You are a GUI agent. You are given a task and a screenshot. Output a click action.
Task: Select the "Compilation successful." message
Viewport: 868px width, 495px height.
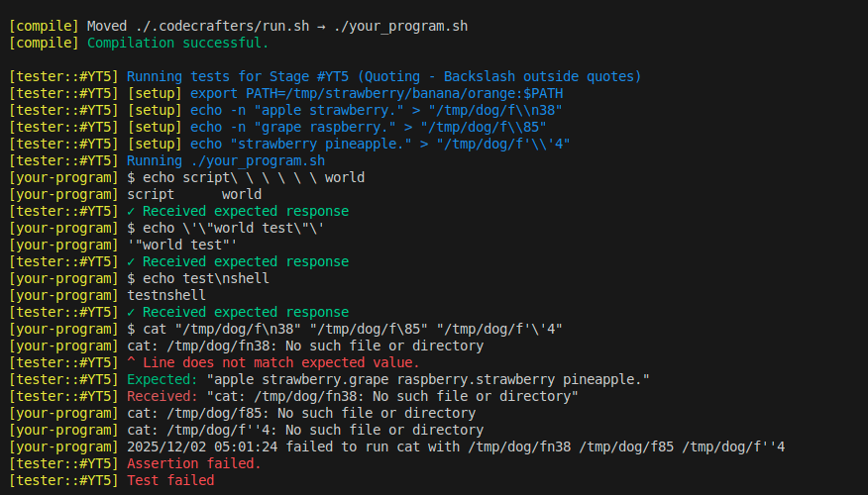point(177,43)
